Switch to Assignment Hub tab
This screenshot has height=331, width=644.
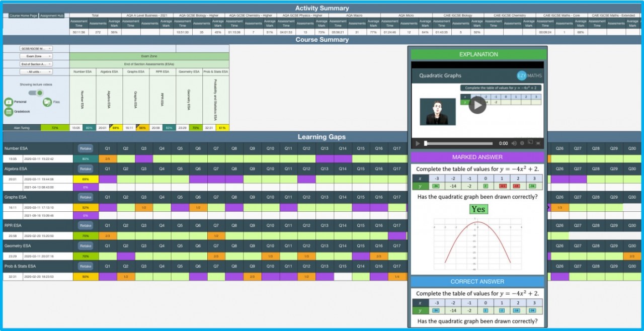(52, 16)
